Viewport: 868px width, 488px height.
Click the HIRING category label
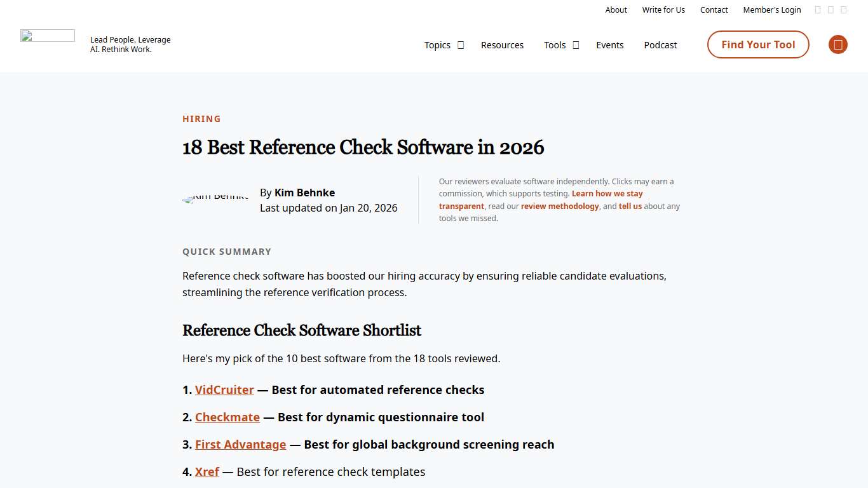point(201,119)
